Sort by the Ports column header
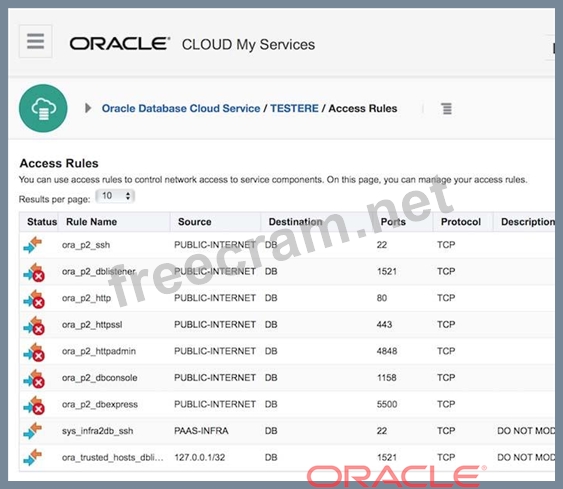563x489 pixels. click(393, 222)
